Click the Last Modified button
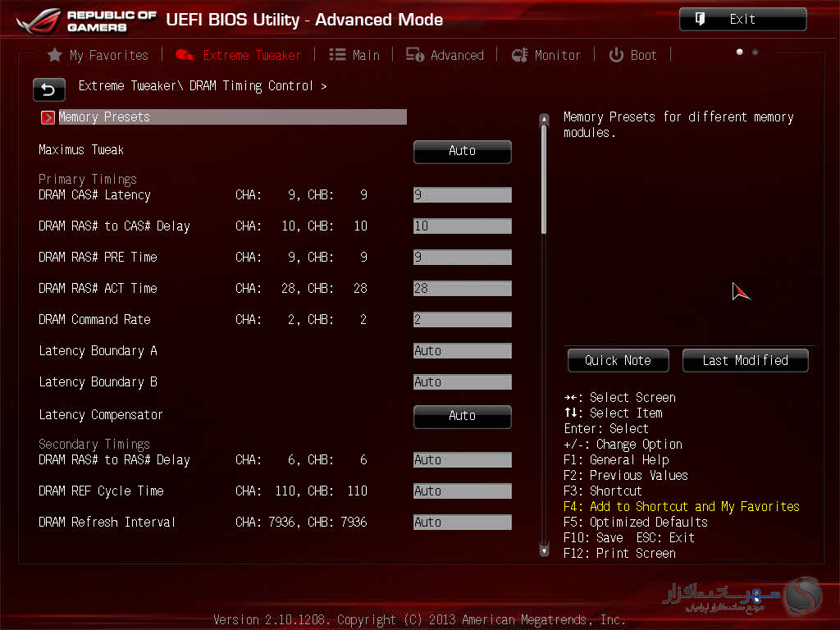Image resolution: width=840 pixels, height=630 pixels. click(745, 360)
